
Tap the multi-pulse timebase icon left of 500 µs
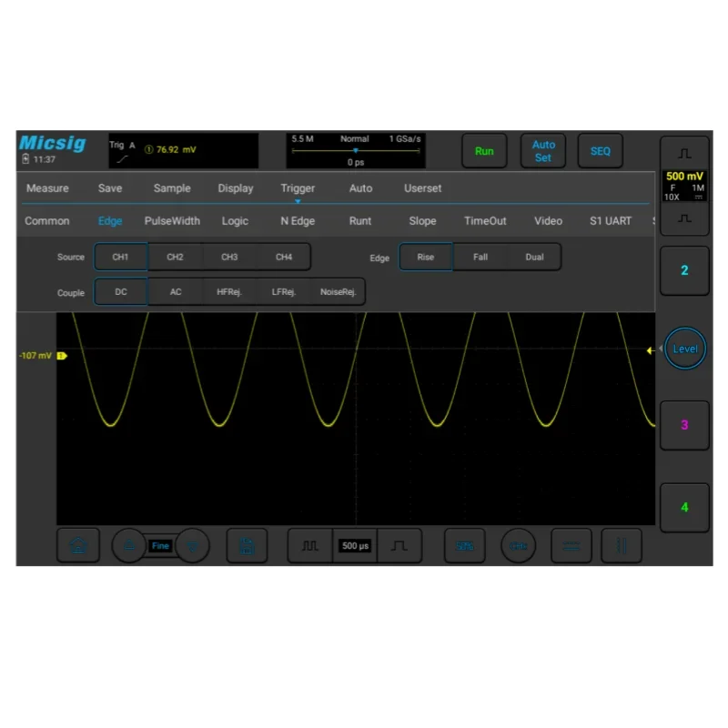pyautogui.click(x=309, y=545)
